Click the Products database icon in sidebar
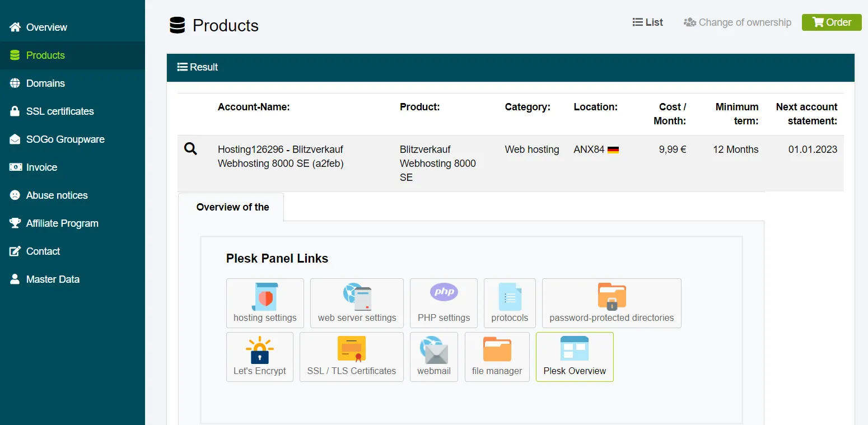Image resolution: width=868 pixels, height=425 pixels. click(15, 55)
